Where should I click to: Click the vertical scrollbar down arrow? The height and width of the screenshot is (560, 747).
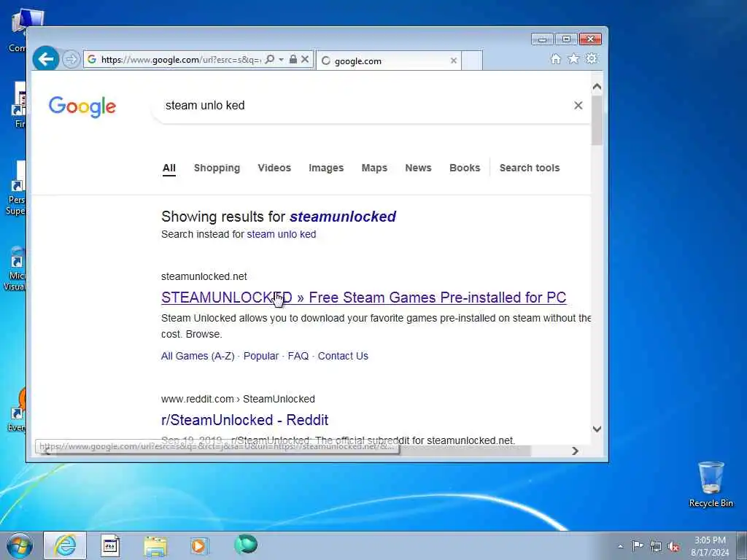point(597,429)
